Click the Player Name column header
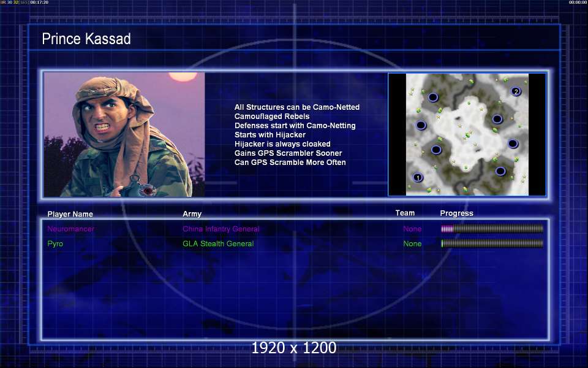The width and height of the screenshot is (588, 368). click(70, 214)
